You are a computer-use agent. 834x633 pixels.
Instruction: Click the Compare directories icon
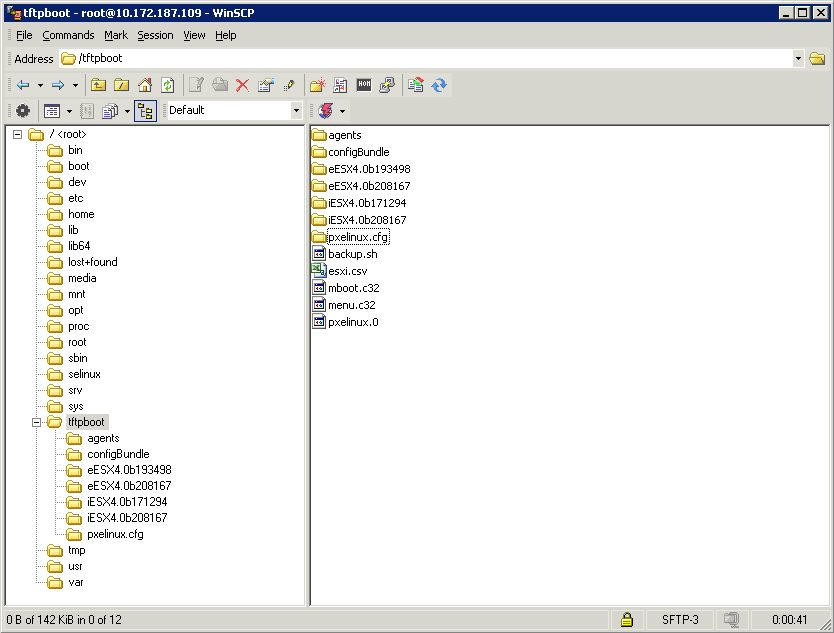click(416, 85)
